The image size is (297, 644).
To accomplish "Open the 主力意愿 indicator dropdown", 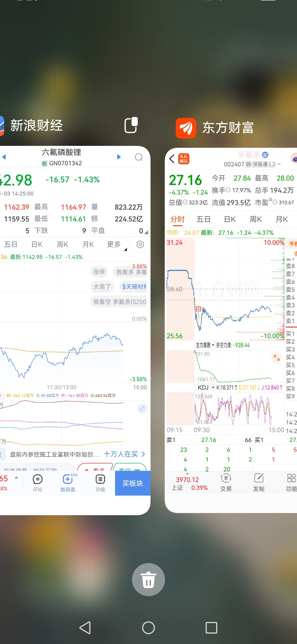I will click(x=205, y=345).
